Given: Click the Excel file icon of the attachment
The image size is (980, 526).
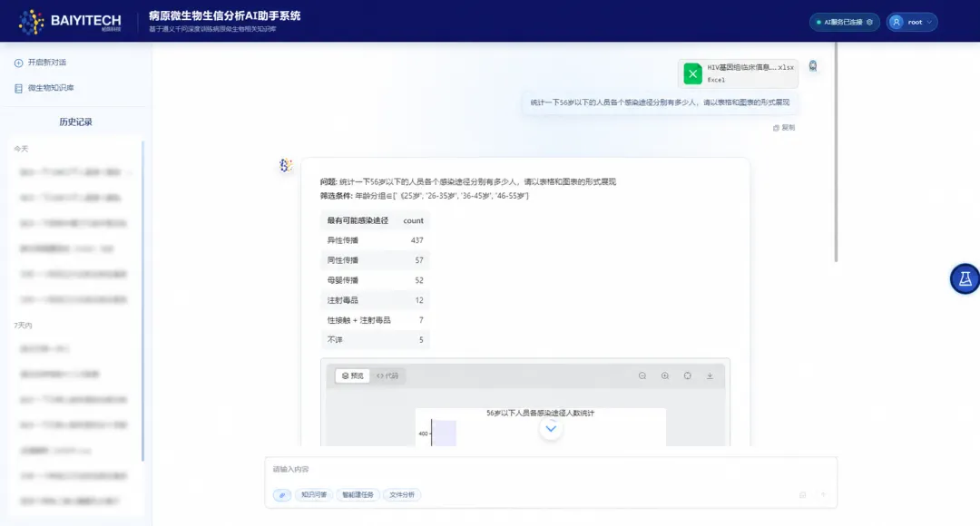Looking at the screenshot, I should tap(692, 73).
